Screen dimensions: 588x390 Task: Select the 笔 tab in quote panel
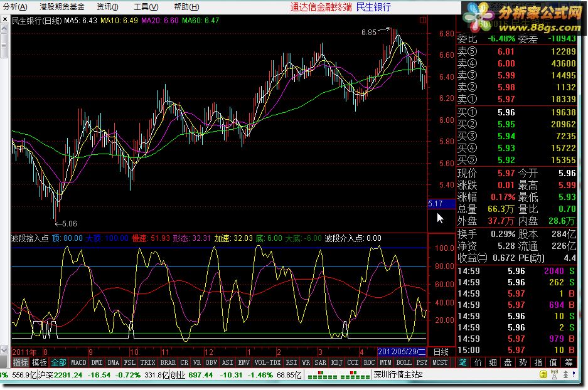[462, 362]
